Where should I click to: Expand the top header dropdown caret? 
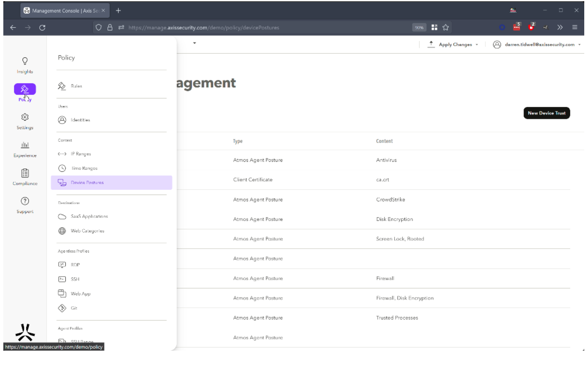[x=194, y=43]
